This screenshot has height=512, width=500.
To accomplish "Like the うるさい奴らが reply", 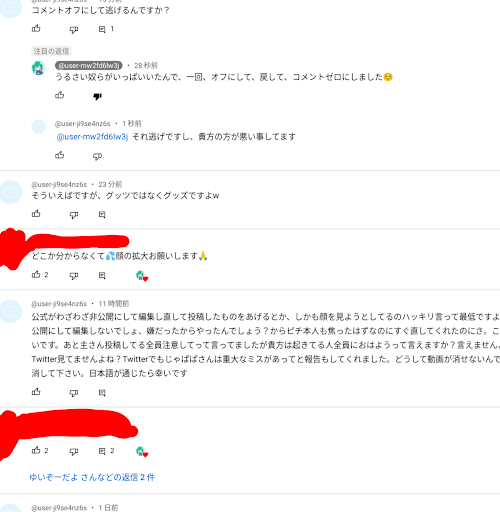I will click(59, 95).
